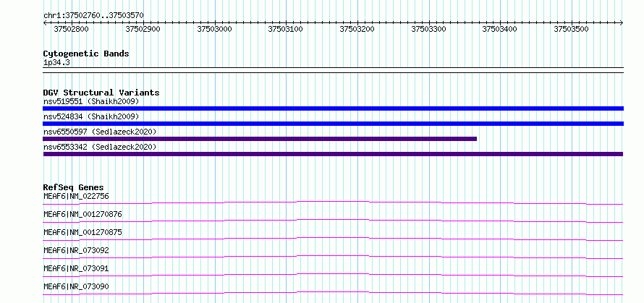Select the RefSeq Genes track title
Image resolution: width=644 pixels, height=303 pixels.
click(73, 187)
